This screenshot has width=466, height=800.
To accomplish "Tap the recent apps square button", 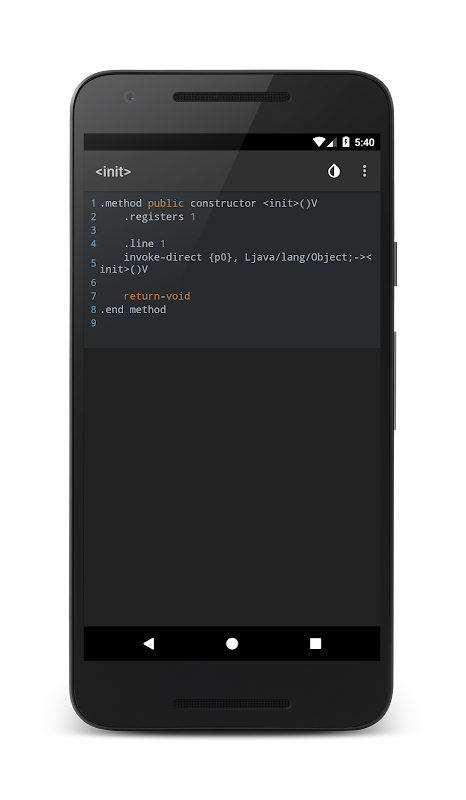I will pos(315,643).
